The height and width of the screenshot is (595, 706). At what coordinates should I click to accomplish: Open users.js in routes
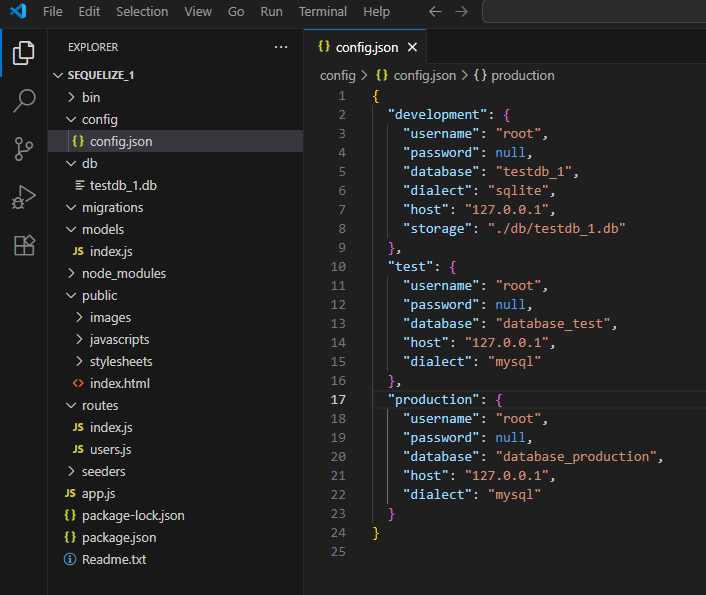[x=176, y=449]
